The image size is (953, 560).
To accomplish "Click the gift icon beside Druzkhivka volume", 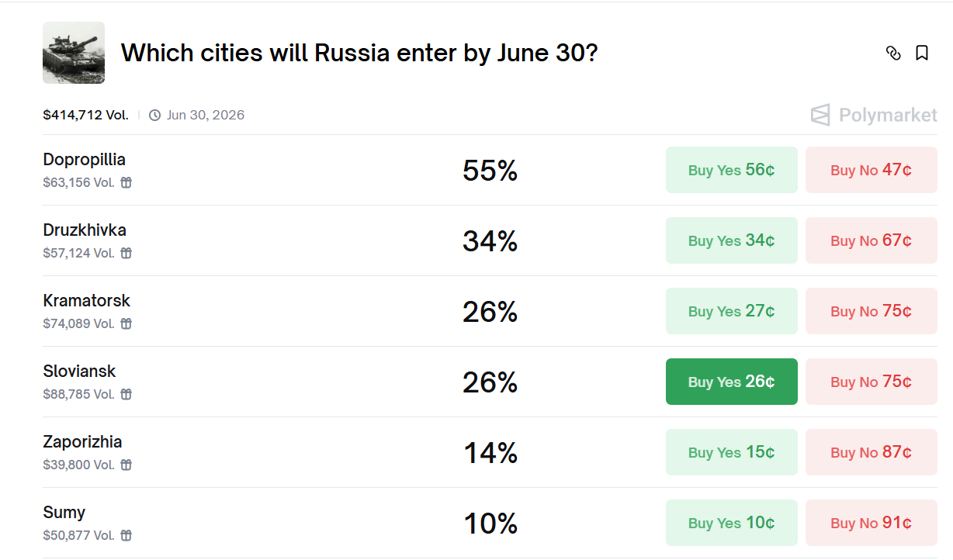I will click(126, 254).
